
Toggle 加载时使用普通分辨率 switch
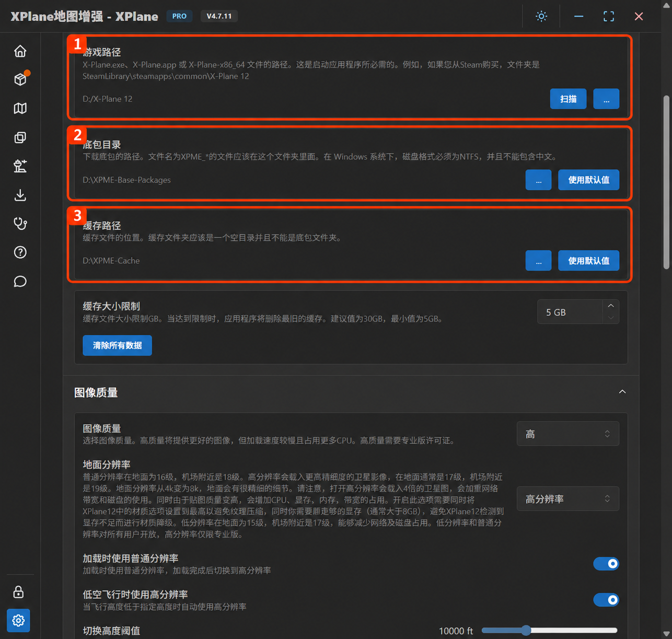pos(606,564)
